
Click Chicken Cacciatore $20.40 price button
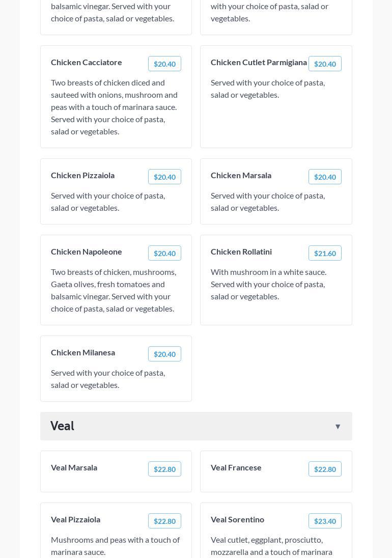(164, 64)
